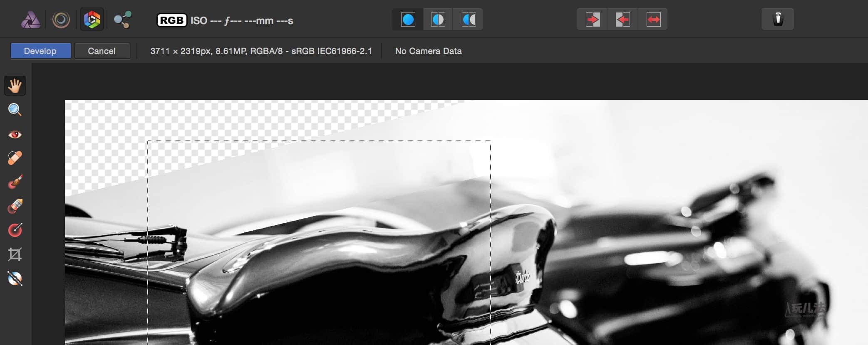The image size is (868, 345).
Task: Select the White Balance tool
Action: [x=15, y=278]
